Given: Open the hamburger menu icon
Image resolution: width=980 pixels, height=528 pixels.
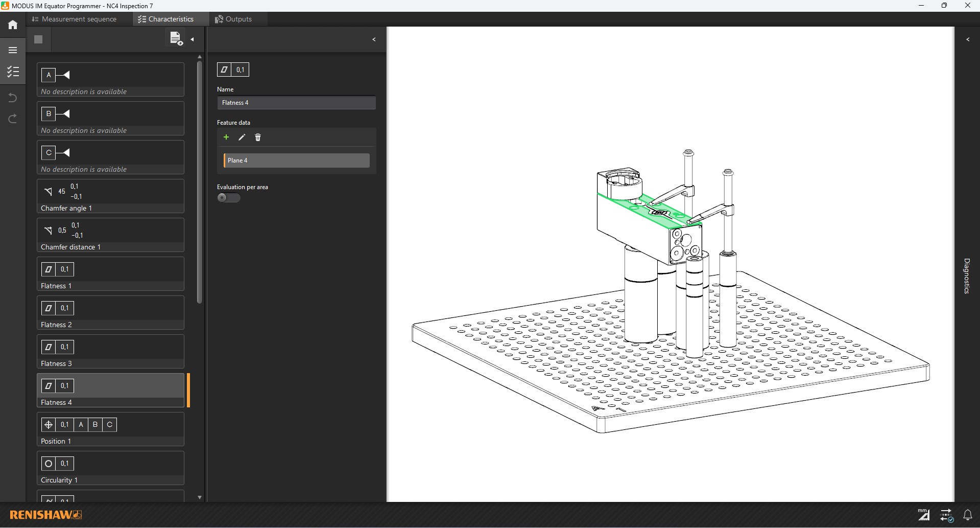Looking at the screenshot, I should (13, 50).
